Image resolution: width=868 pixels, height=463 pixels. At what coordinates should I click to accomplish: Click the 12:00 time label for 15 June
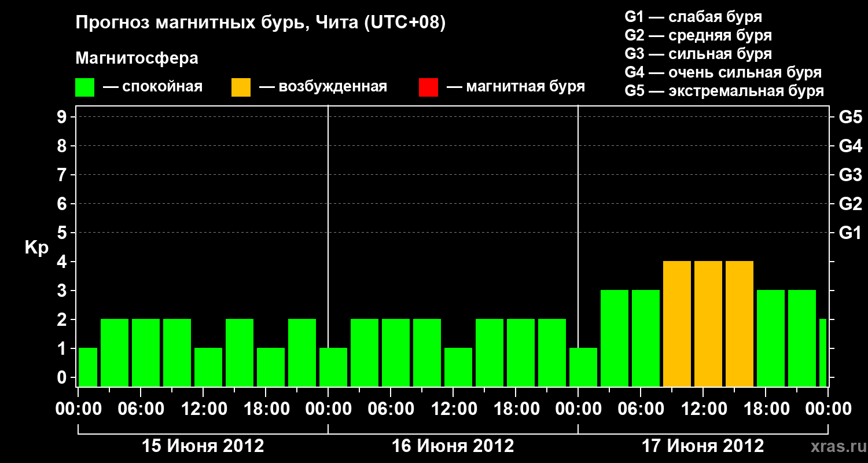(x=203, y=409)
